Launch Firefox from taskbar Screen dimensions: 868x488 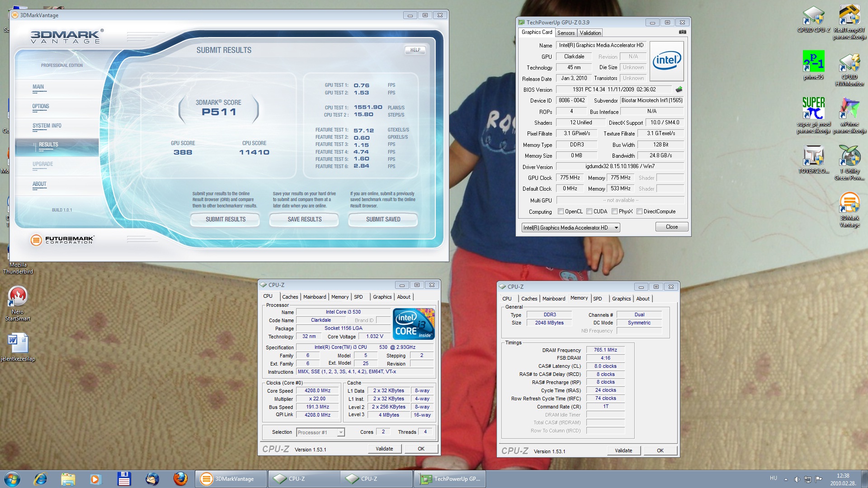click(180, 479)
